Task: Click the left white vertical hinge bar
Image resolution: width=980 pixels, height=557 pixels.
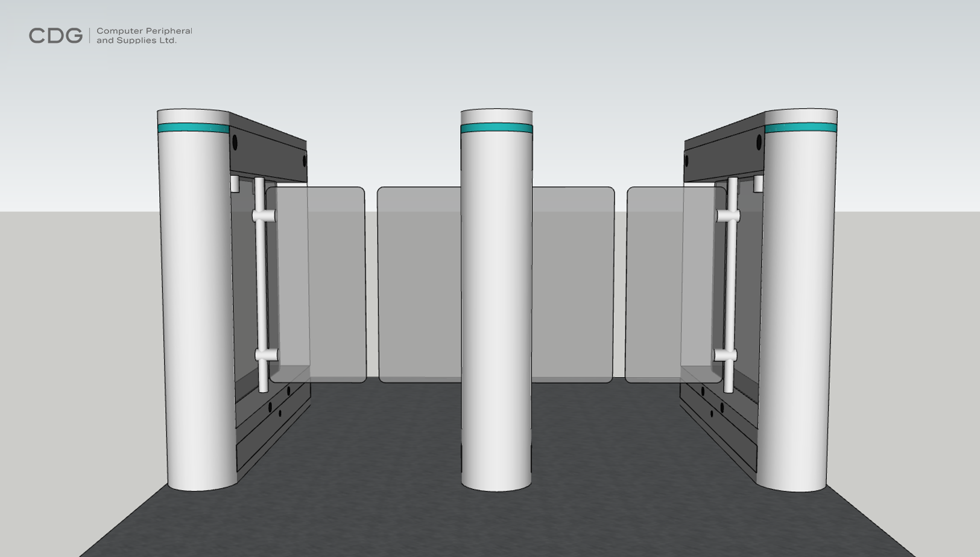Action: [x=261, y=284]
